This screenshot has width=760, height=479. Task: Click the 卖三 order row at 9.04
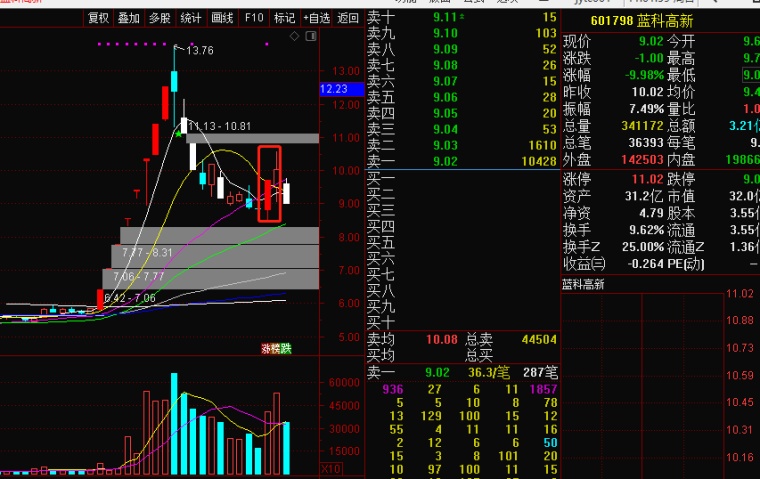(x=462, y=129)
